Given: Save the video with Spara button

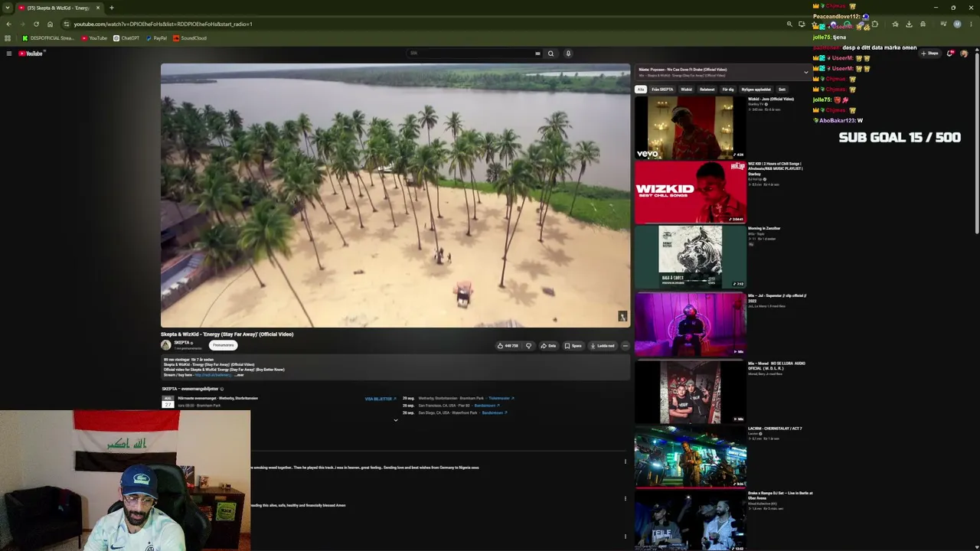Looking at the screenshot, I should (573, 346).
